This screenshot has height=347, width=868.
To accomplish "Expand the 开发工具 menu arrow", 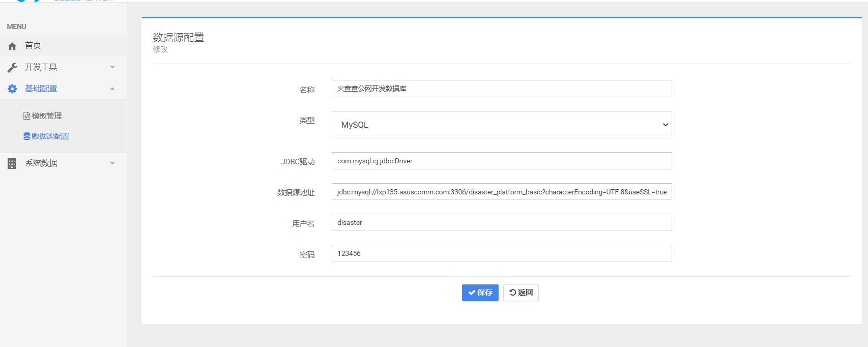I will (112, 67).
